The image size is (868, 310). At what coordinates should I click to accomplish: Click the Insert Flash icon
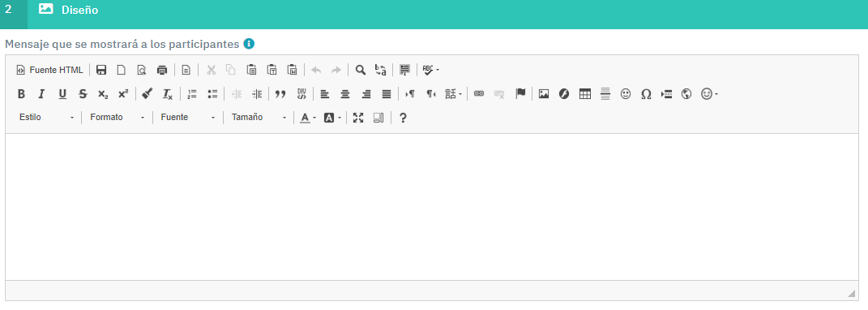pyautogui.click(x=564, y=93)
